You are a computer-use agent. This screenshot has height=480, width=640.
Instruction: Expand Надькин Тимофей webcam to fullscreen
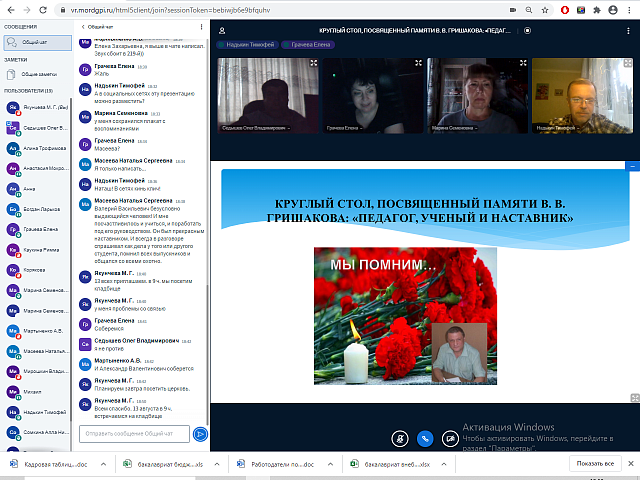[x=628, y=63]
